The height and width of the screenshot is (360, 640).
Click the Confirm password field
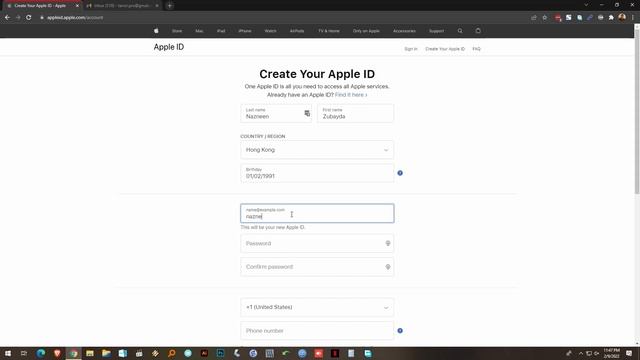coord(317,267)
